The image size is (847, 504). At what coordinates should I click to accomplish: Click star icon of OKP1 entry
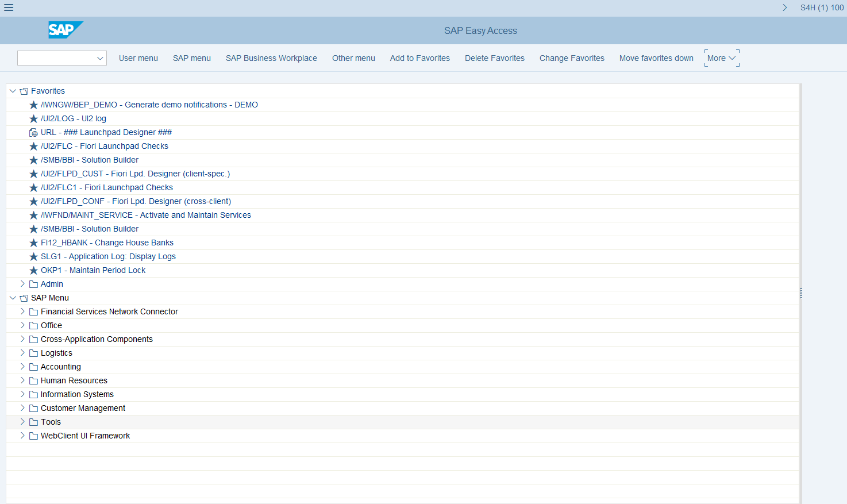pos(33,271)
